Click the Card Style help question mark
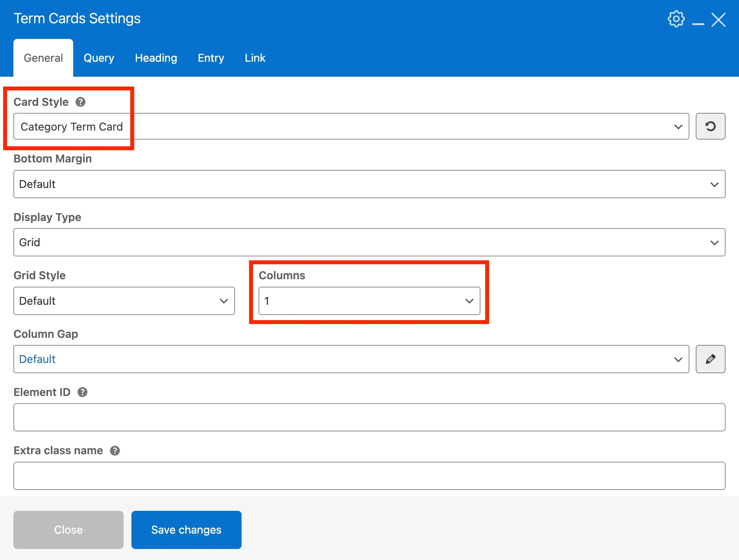Image resolution: width=739 pixels, height=560 pixels. (x=81, y=102)
